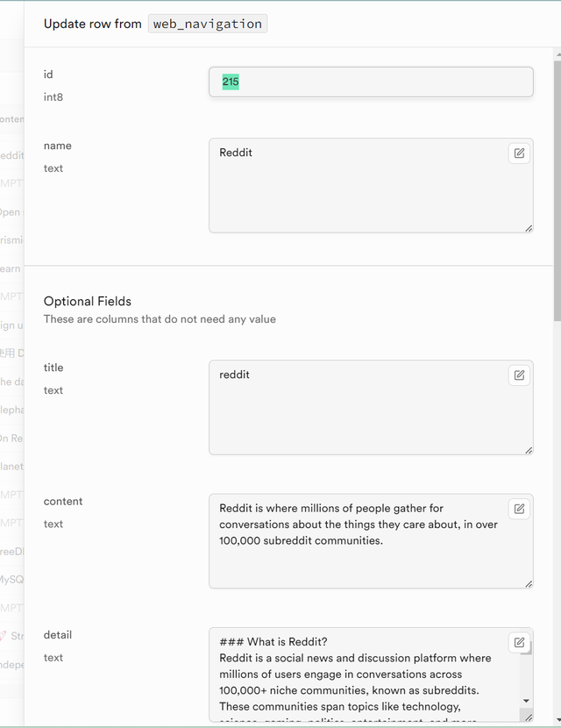Click the "detail" field label
Viewport: 561px width, 728px height.
point(58,635)
